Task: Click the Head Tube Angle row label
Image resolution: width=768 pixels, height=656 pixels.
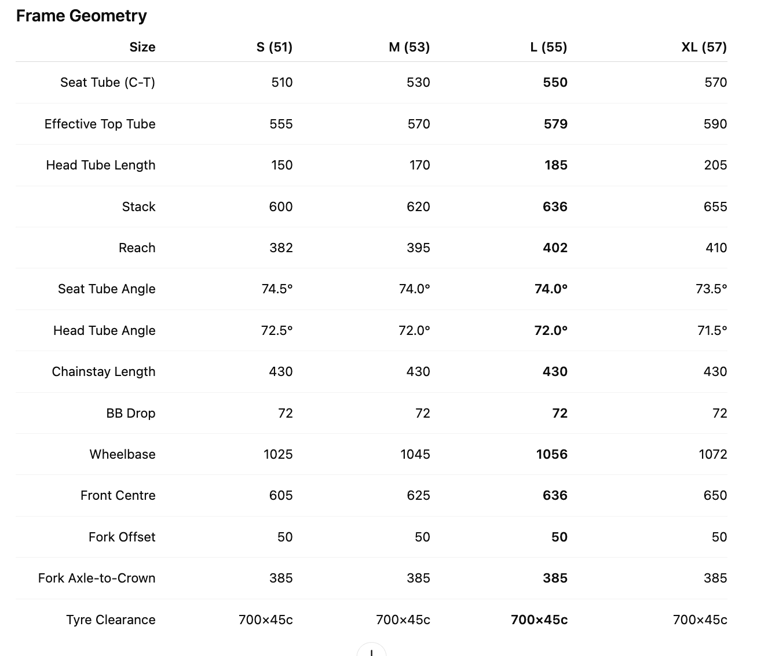Action: pyautogui.click(x=104, y=331)
